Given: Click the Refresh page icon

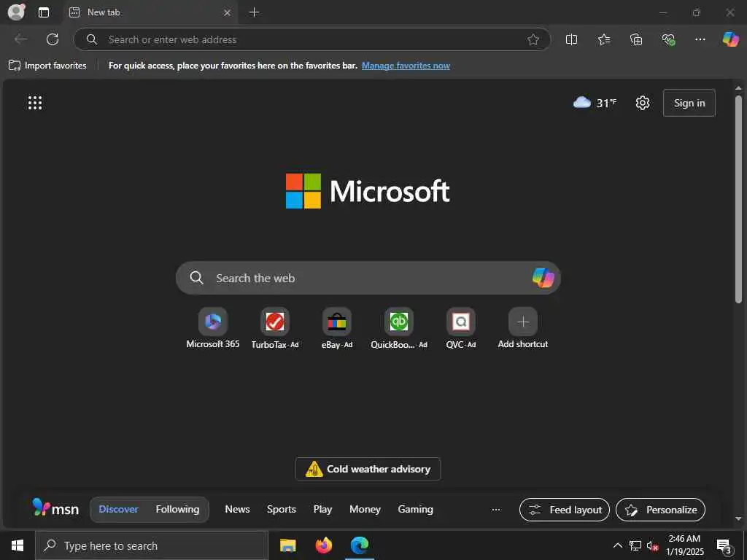Looking at the screenshot, I should pyautogui.click(x=53, y=39).
